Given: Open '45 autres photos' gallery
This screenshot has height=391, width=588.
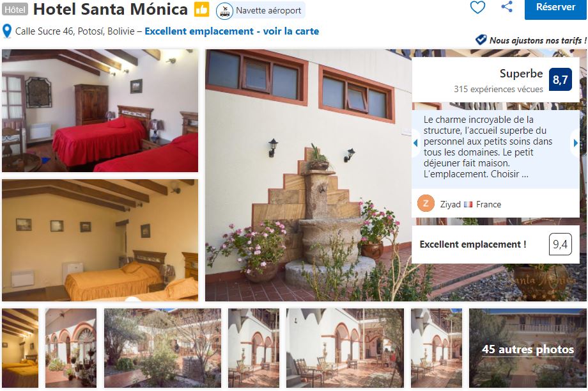Looking at the screenshot, I should click(528, 348).
